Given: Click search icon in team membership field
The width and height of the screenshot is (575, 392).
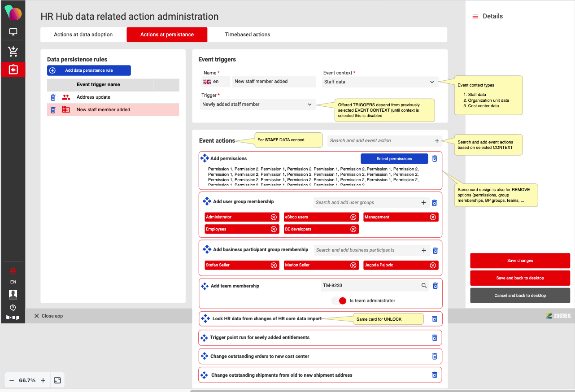Looking at the screenshot, I should pyautogui.click(x=424, y=286).
